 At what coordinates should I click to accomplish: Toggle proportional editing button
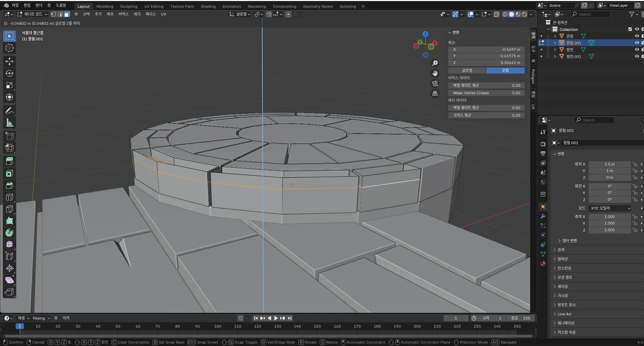click(x=288, y=14)
